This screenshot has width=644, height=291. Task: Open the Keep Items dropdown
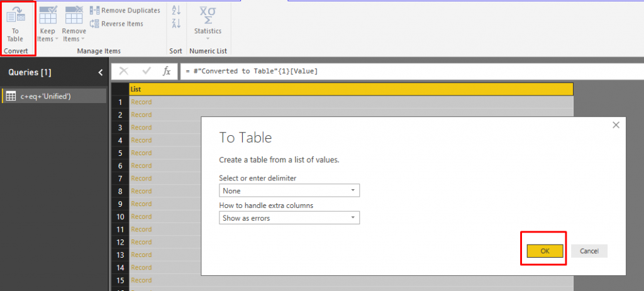48,24
